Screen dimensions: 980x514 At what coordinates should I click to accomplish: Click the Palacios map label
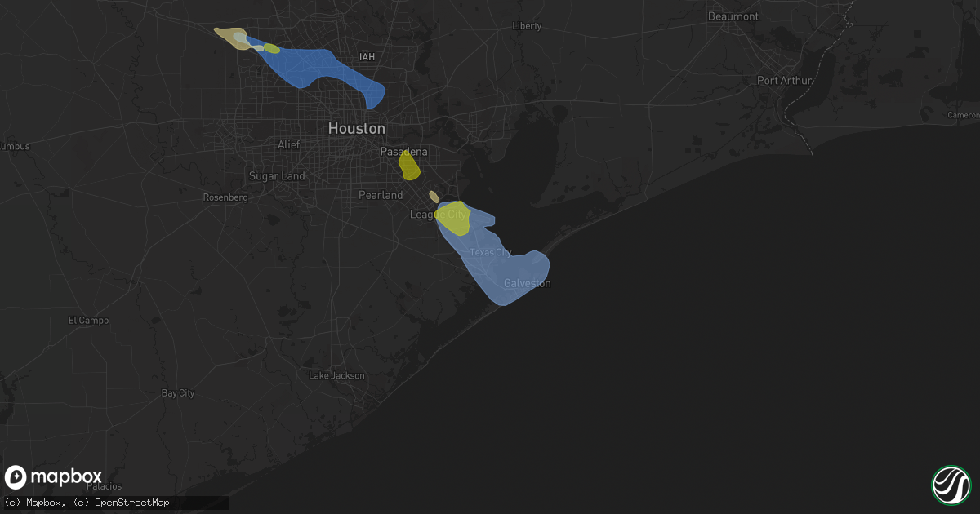click(x=104, y=486)
